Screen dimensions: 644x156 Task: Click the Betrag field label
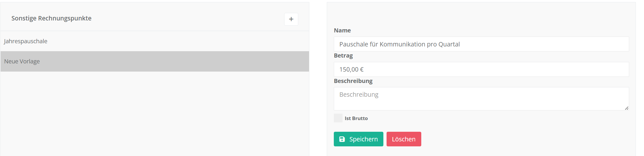[x=343, y=56]
